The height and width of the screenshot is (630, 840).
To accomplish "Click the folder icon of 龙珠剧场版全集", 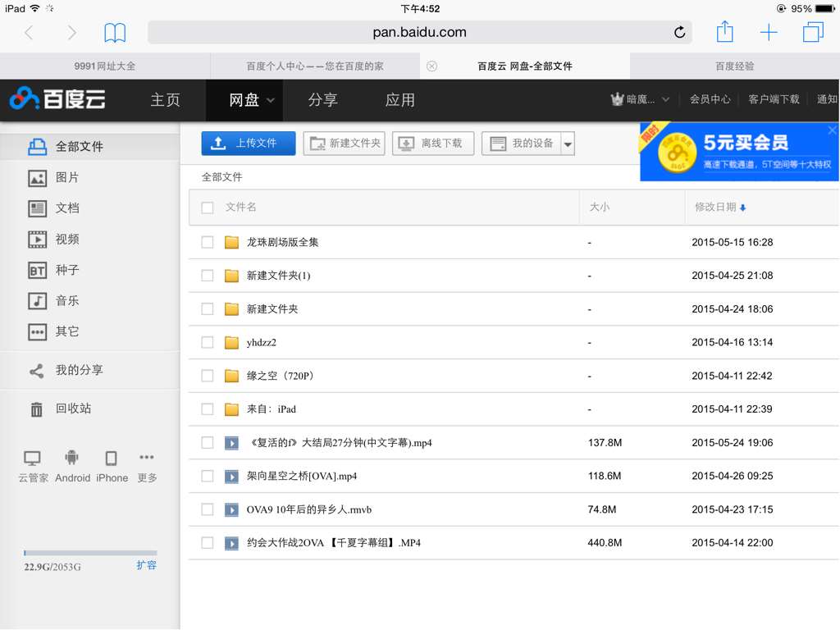I will pos(231,242).
